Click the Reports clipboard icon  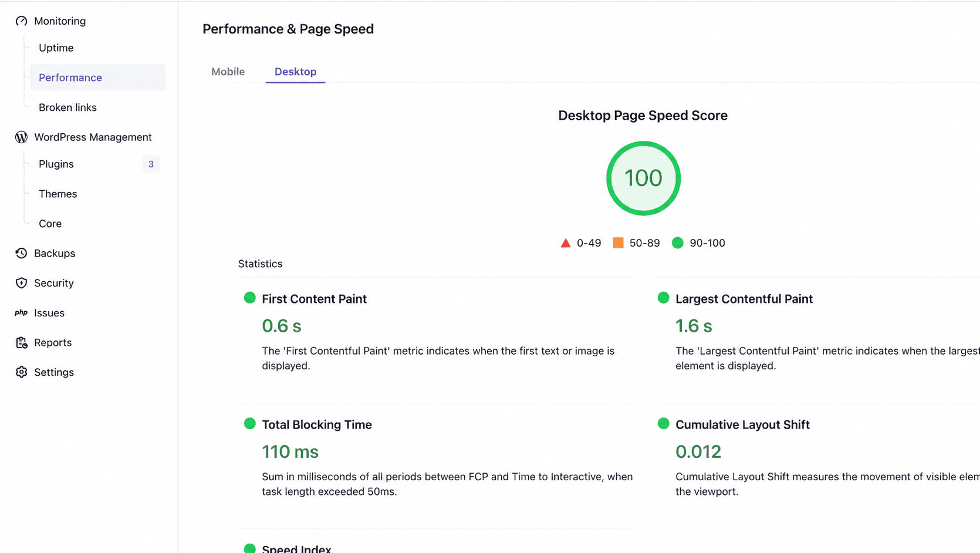(22, 343)
